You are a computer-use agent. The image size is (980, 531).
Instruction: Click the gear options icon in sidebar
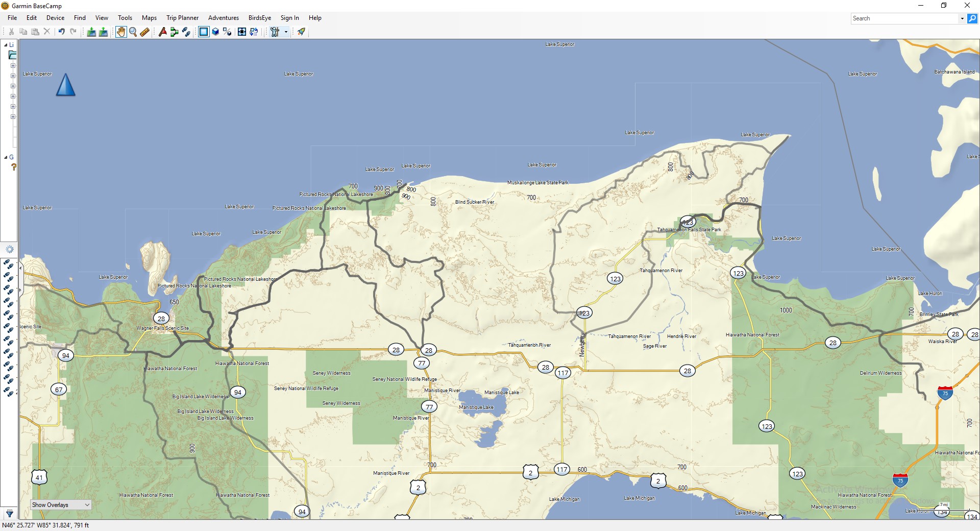[9, 250]
